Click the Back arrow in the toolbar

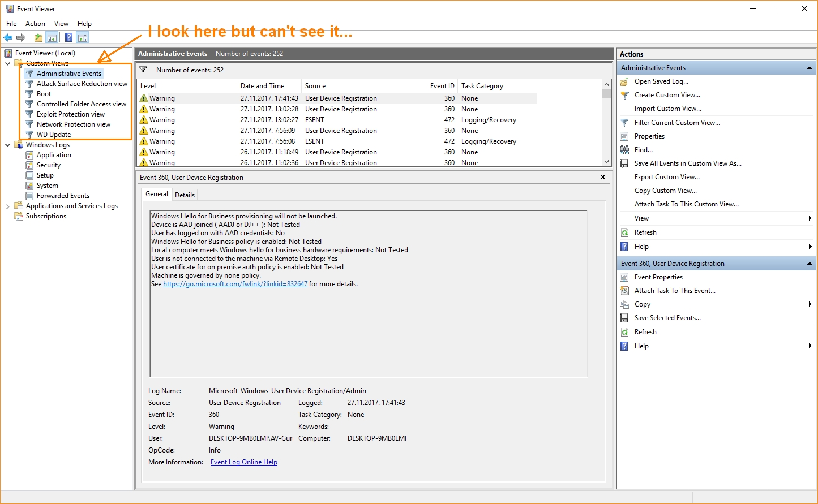[x=8, y=38]
